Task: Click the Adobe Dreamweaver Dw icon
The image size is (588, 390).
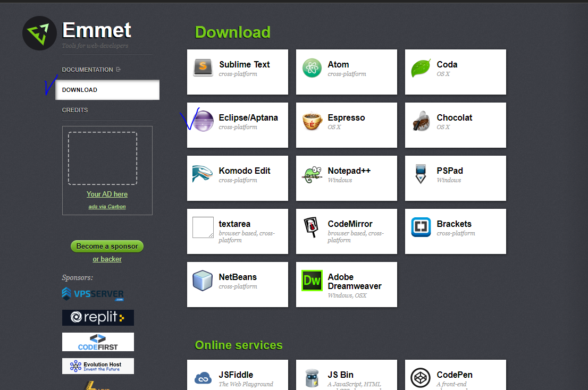Action: (312, 281)
